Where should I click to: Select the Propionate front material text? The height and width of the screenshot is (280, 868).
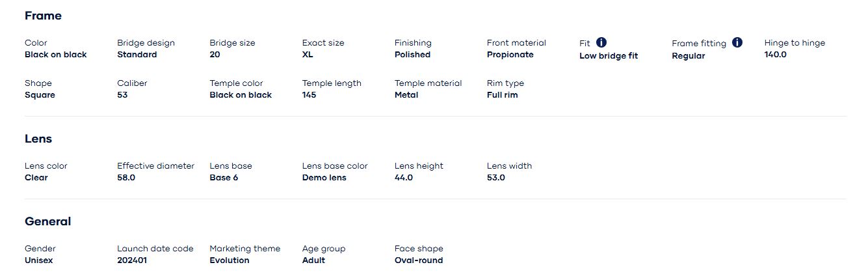(510, 55)
